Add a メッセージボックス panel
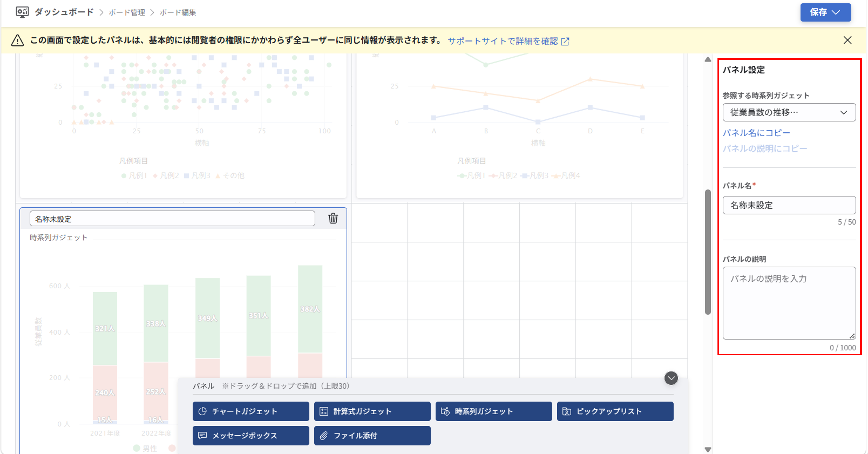 (251, 435)
